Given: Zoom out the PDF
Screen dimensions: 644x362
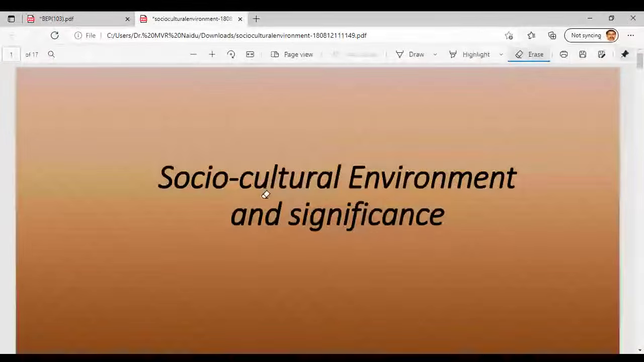Looking at the screenshot, I should click(193, 54).
